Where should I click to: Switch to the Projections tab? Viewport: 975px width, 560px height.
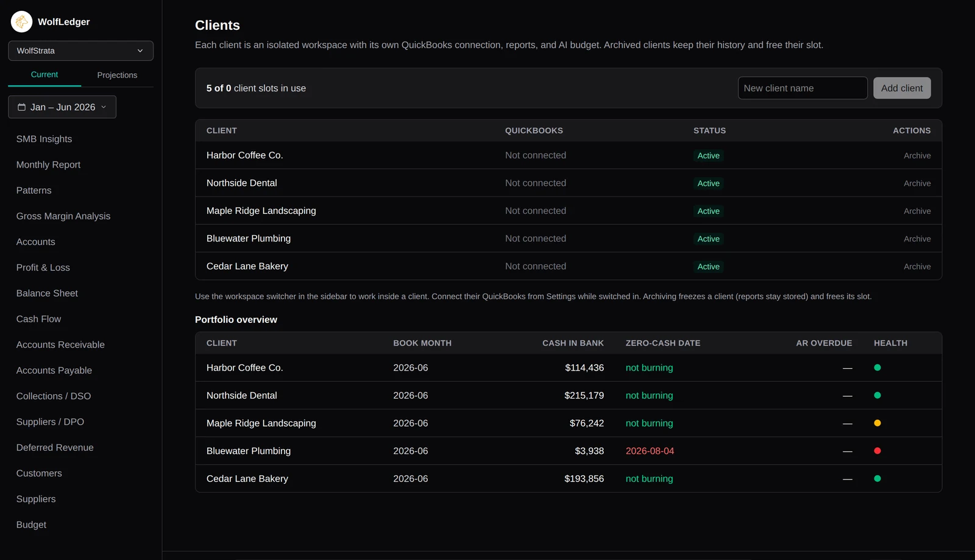coord(117,75)
